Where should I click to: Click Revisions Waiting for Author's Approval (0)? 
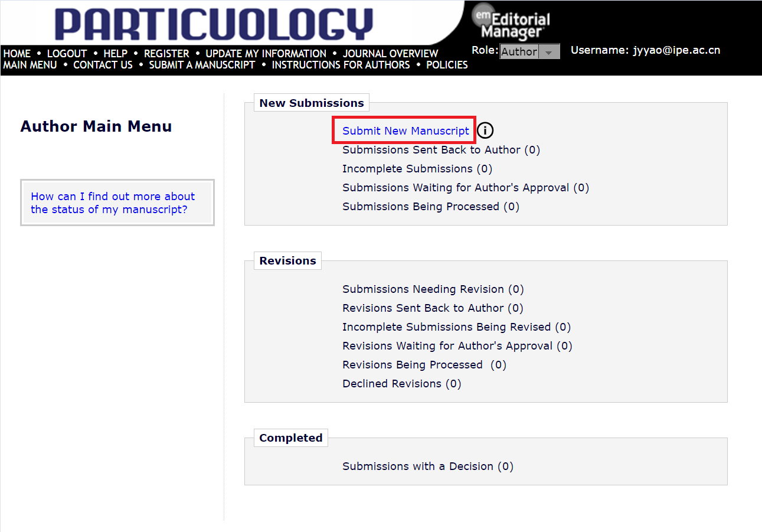(457, 346)
